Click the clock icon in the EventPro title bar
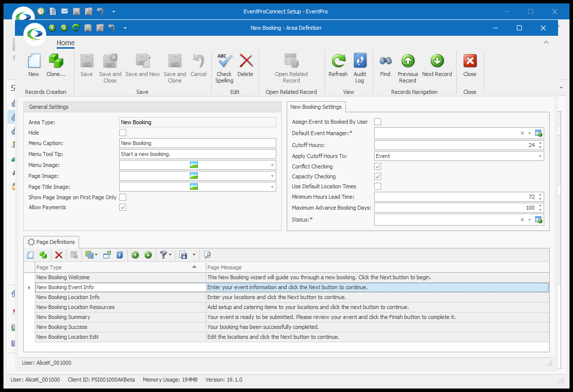The image size is (573, 392). (41, 11)
